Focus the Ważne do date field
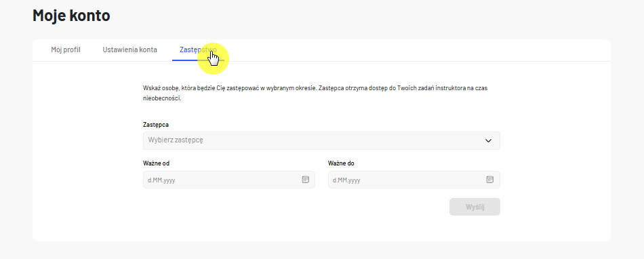This screenshot has width=644, height=259. 414,180
